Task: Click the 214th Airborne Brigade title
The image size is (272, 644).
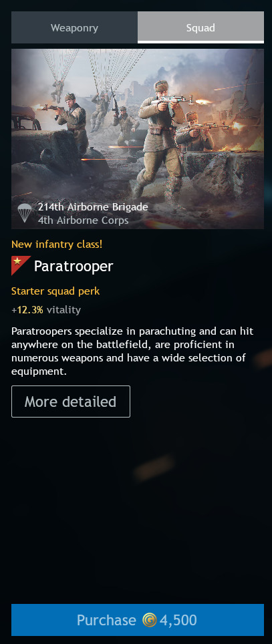Action: [x=93, y=207]
